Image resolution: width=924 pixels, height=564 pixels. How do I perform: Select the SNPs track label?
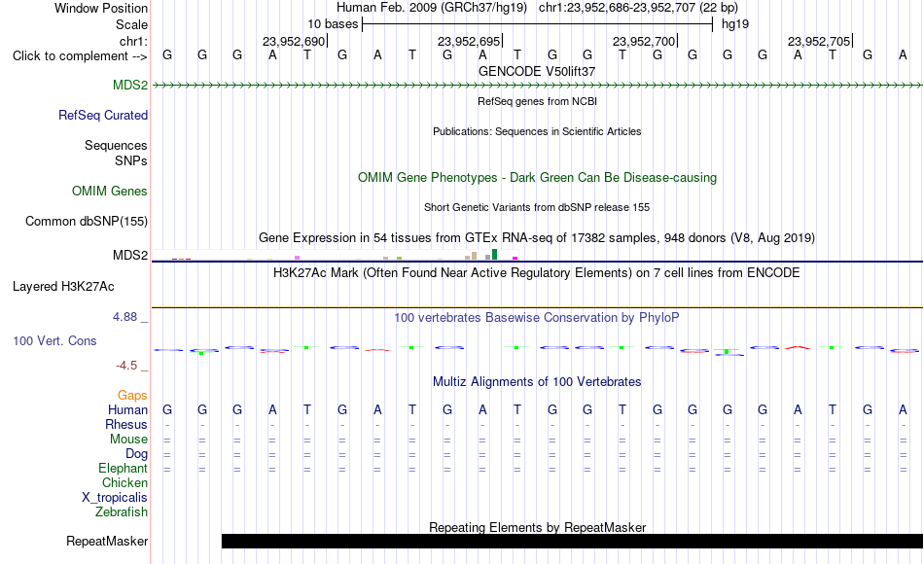131,160
